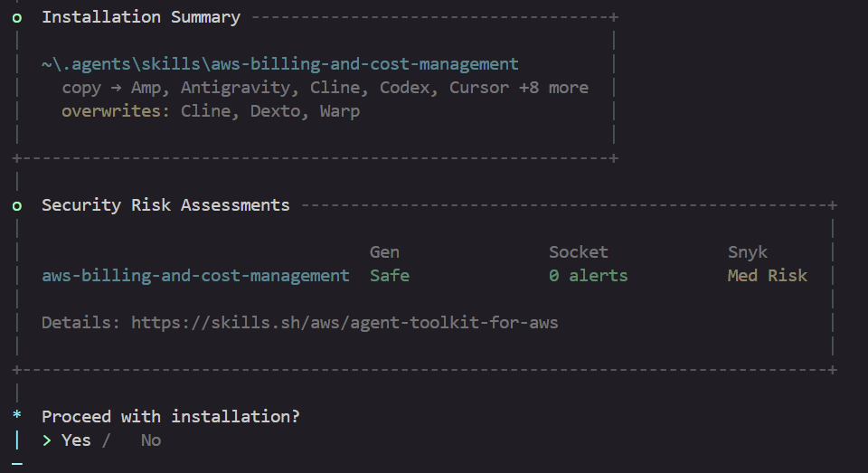The image size is (868, 473).
Task: Click the asterisk marker beside the Proceed prompt
Action: (x=17, y=415)
